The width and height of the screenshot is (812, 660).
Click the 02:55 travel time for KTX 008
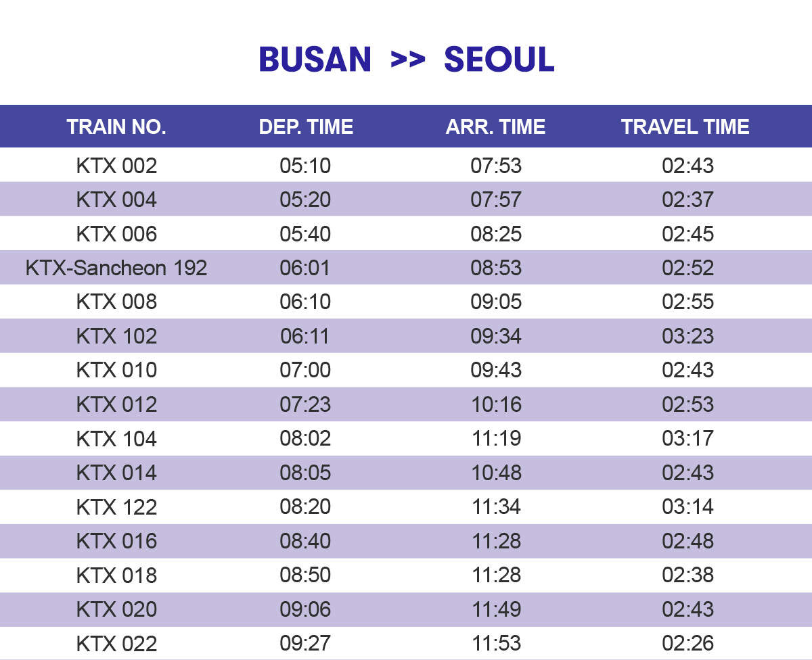coord(687,302)
